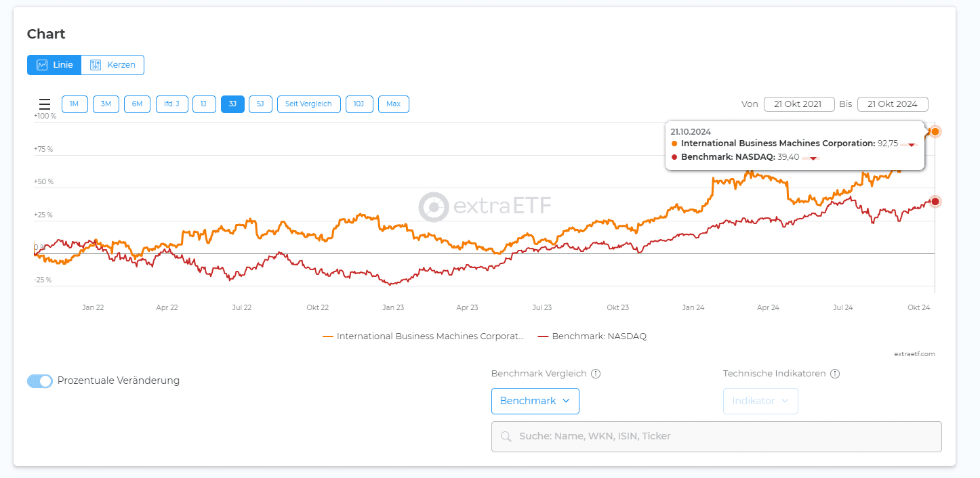Viewport: 980px width, 478px height.
Task: Click the info icon next to Benchmark Vergleich
Action: coord(596,374)
